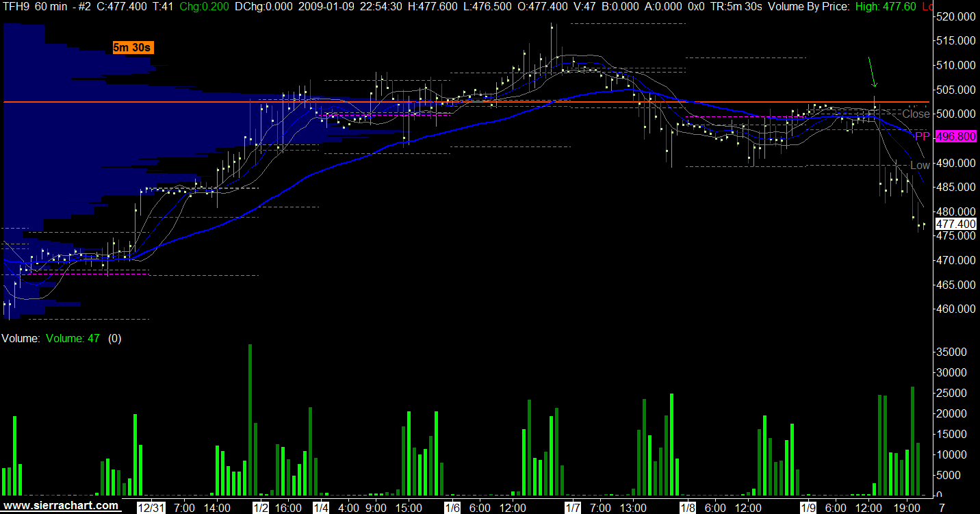Click 5000 on the volume axis
Viewport: 980px width, 514px height.
click(948, 474)
